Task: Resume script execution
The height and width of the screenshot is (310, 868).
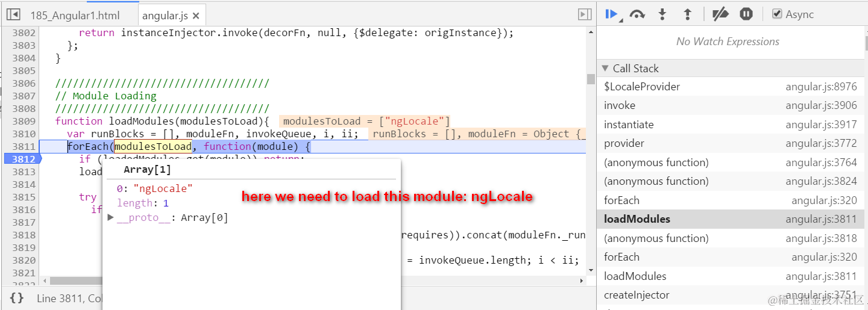Action: point(612,14)
